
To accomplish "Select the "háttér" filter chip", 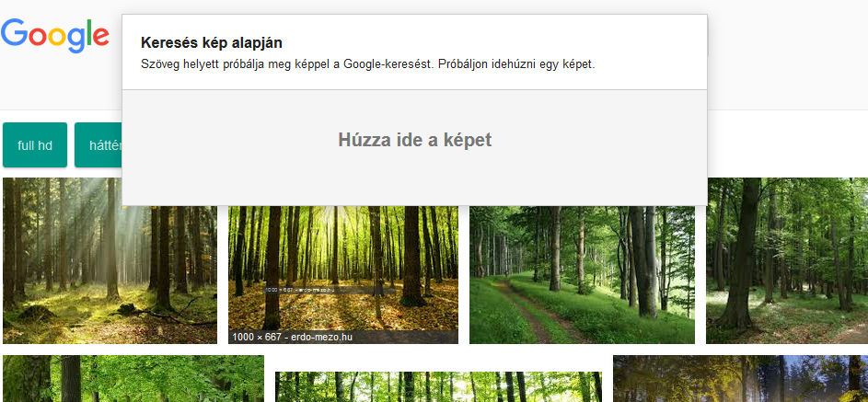I will click(x=99, y=145).
